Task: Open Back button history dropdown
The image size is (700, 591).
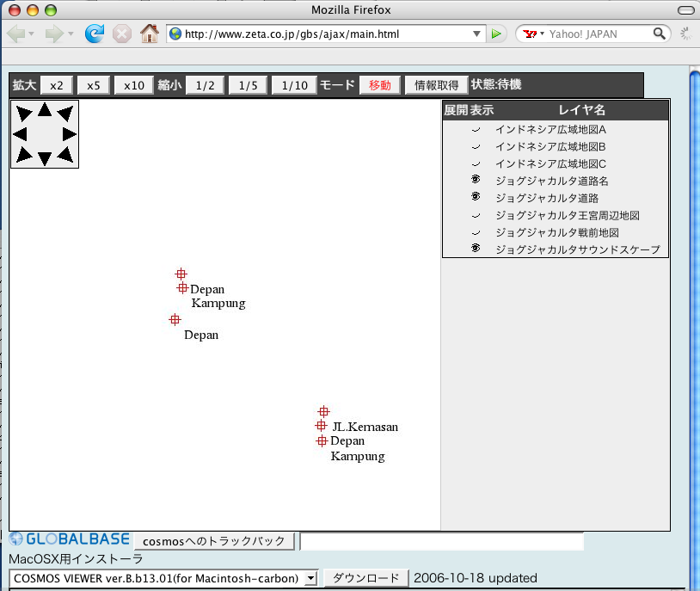Action: click(x=31, y=34)
